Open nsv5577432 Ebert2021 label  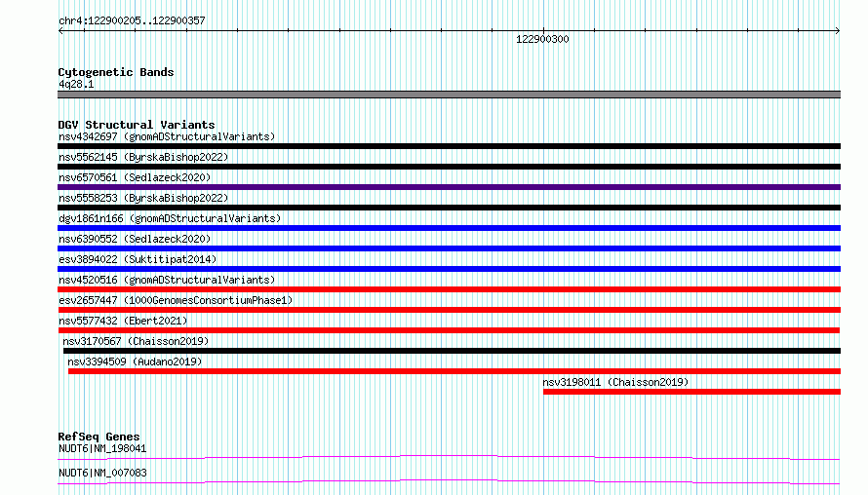pos(123,321)
